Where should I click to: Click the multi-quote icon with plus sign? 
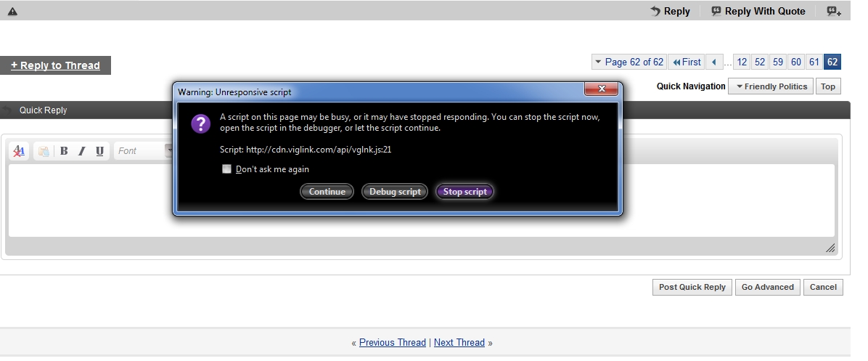pyautogui.click(x=834, y=11)
